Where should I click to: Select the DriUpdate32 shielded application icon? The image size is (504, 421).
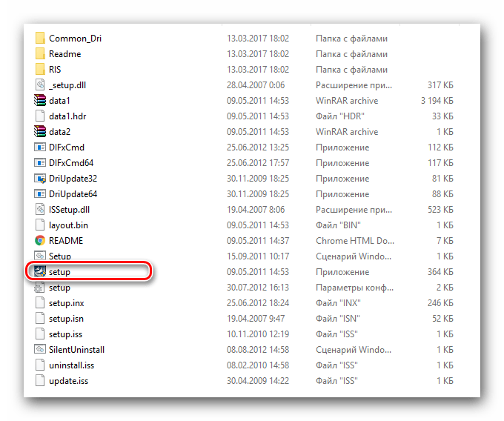pos(40,179)
